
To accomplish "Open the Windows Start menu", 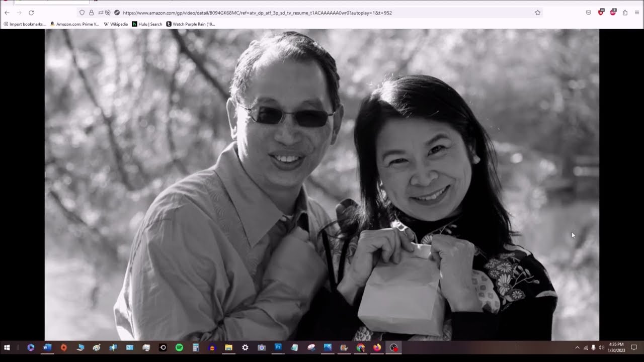I will coord(7,347).
